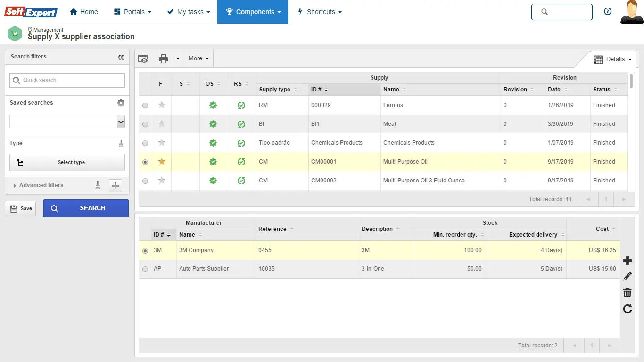Open the My tasks menu
Image resolution: width=644 pixels, height=362 pixels.
coord(189,12)
